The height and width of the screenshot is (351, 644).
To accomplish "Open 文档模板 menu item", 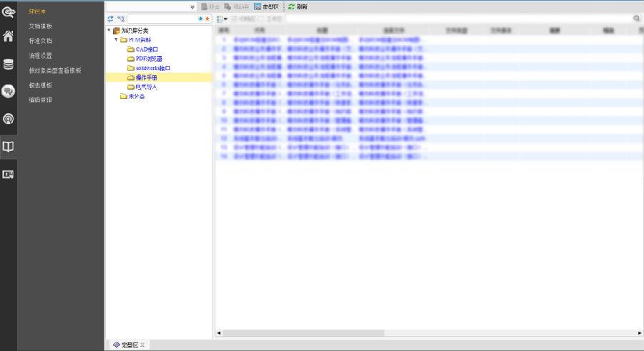I will tap(40, 26).
